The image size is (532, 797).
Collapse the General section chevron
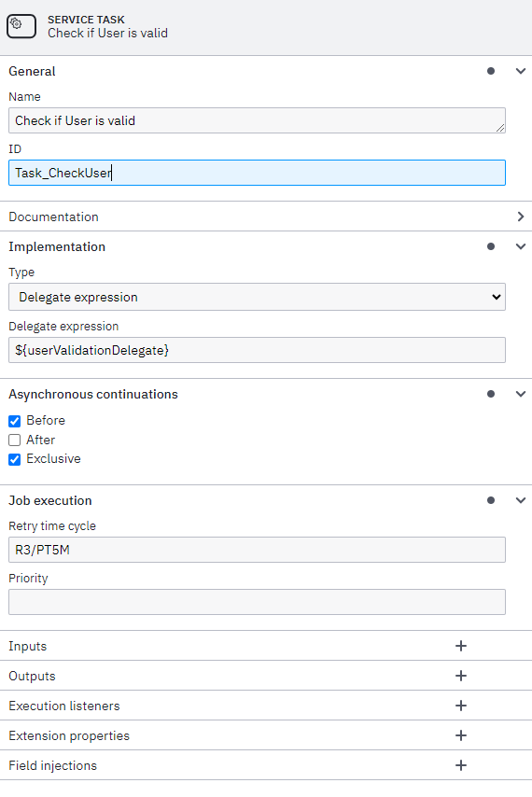(520, 71)
